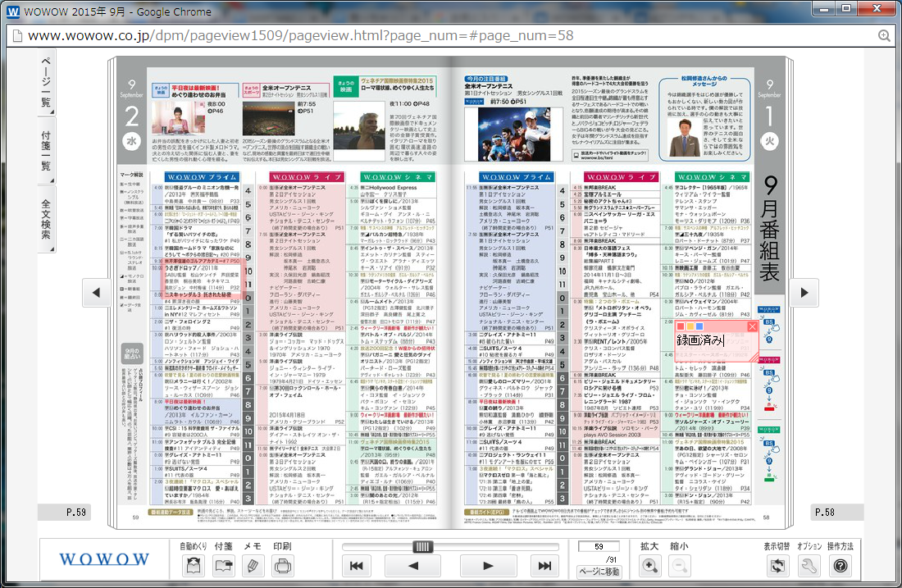The image size is (902, 588).
Task: Go to next page in bottom toolbar
Action: pyautogui.click(x=488, y=566)
